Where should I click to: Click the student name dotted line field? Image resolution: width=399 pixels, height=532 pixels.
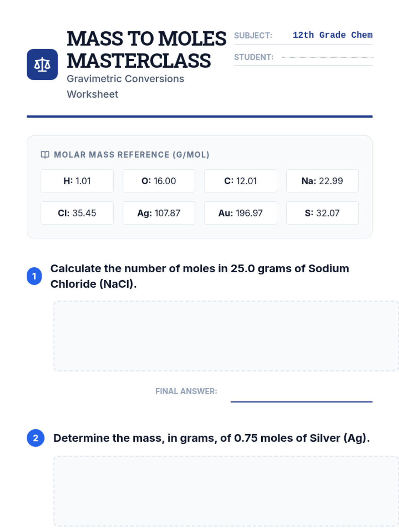click(x=327, y=57)
